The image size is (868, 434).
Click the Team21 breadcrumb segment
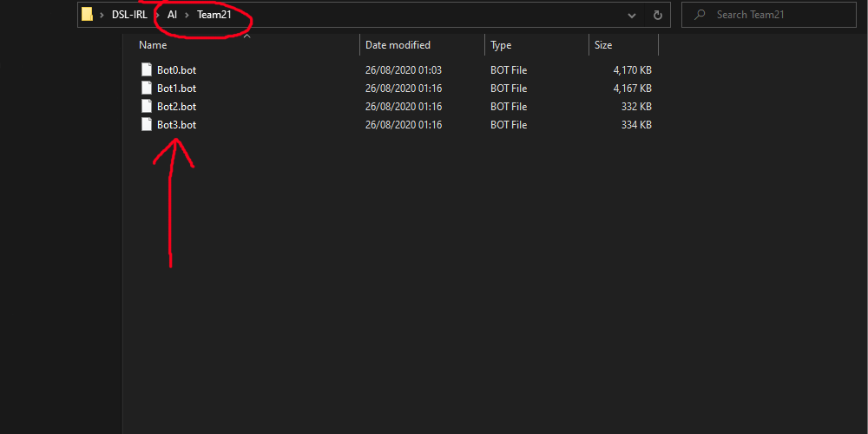click(214, 15)
